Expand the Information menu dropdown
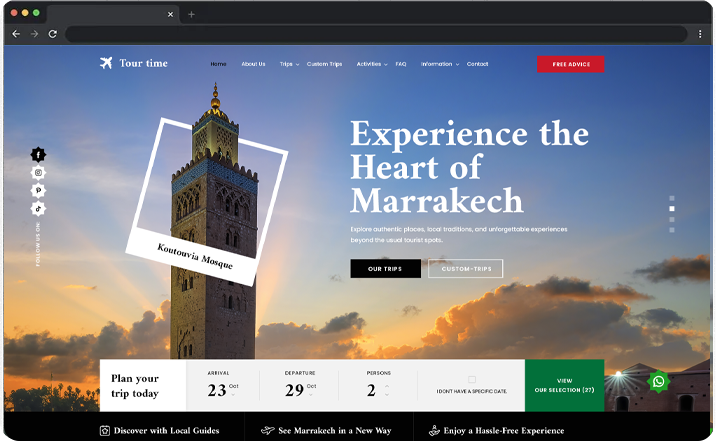The image size is (716, 441). coord(457,65)
